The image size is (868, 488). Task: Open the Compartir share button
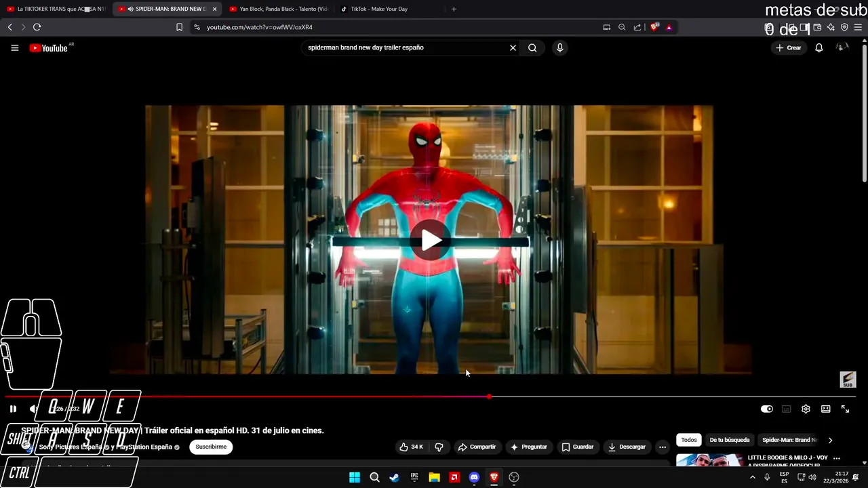tap(477, 447)
